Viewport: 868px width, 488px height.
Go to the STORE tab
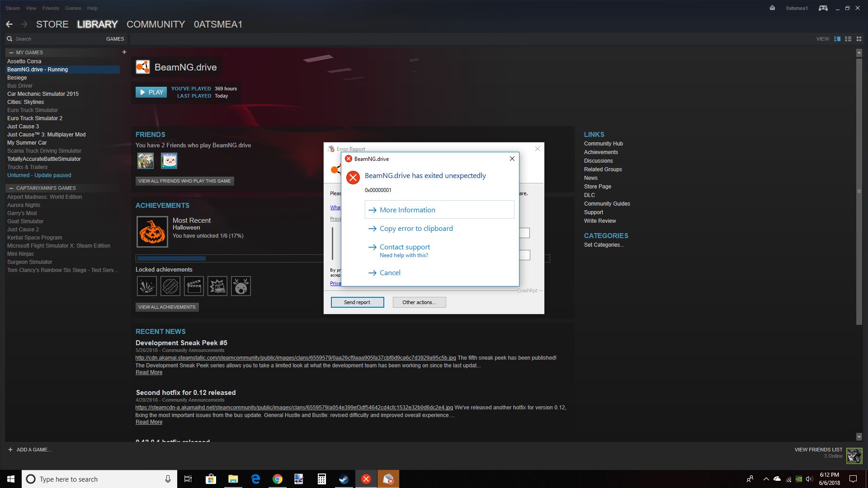click(52, 24)
